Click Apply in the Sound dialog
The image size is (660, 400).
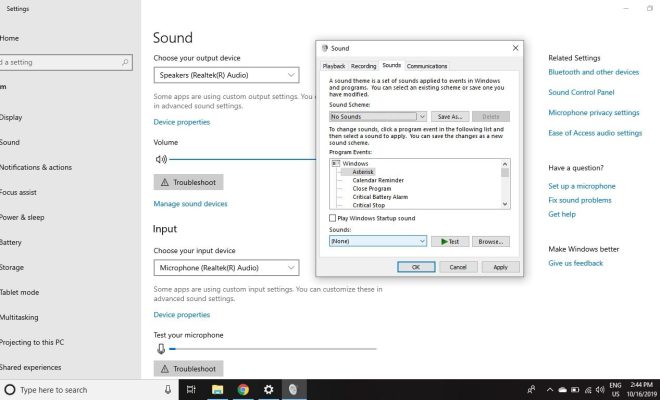click(500, 267)
